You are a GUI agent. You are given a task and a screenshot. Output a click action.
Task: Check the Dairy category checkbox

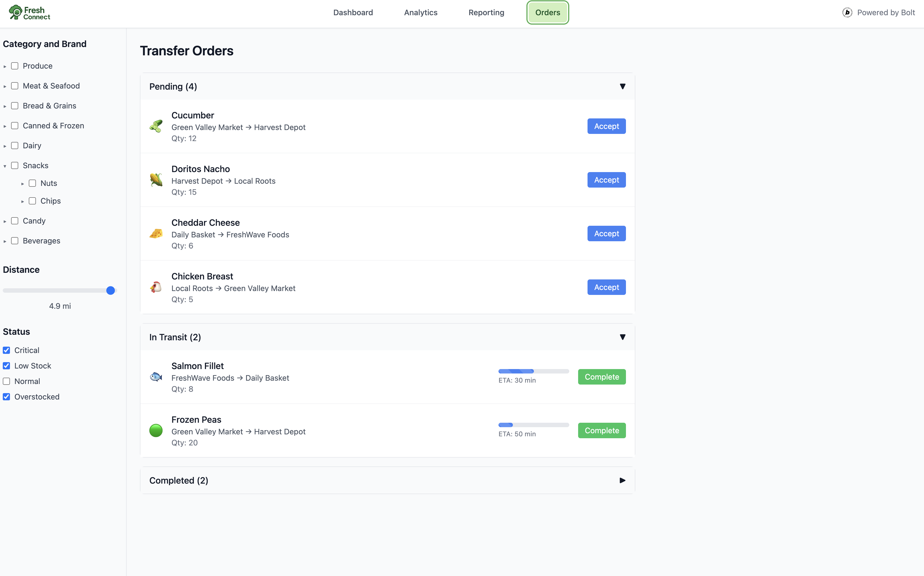point(15,146)
